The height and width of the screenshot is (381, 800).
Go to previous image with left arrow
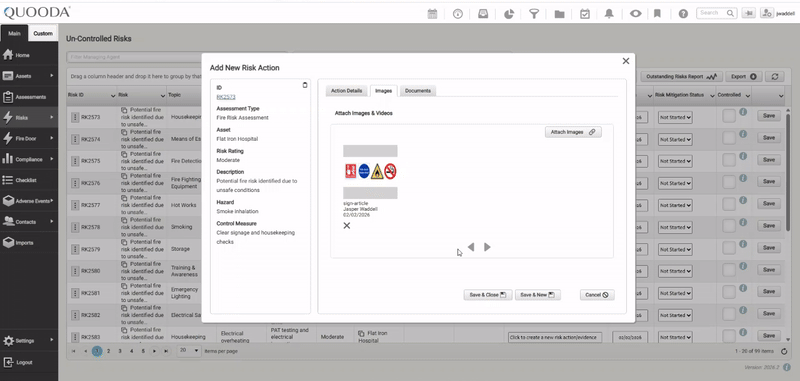(471, 247)
